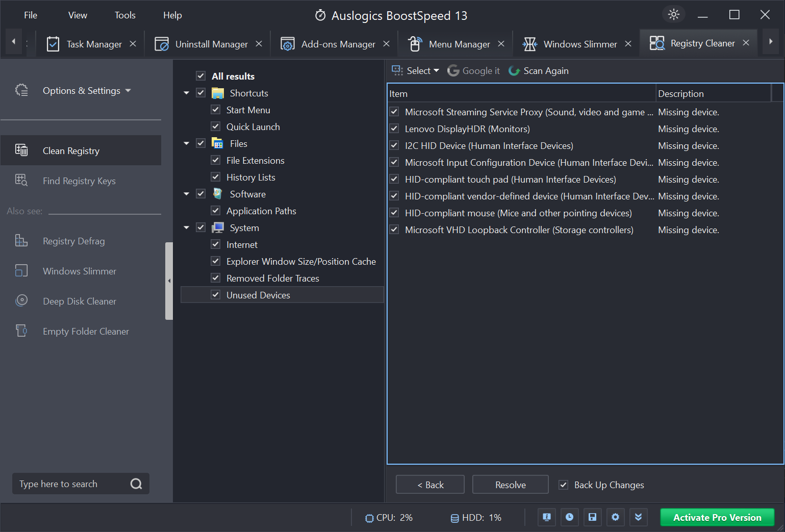Collapse the Software tree group arrow
This screenshot has height=532, width=785.
tap(187, 194)
